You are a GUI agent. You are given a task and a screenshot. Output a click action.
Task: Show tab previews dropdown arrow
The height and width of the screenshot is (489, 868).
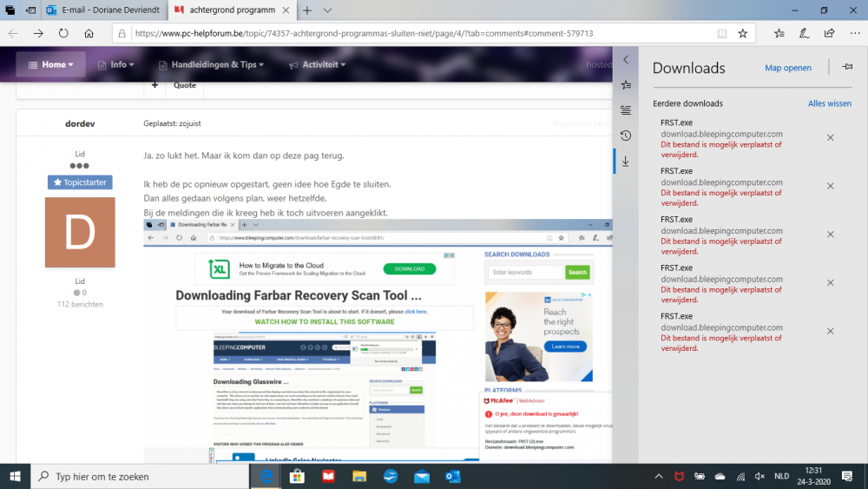click(x=328, y=10)
